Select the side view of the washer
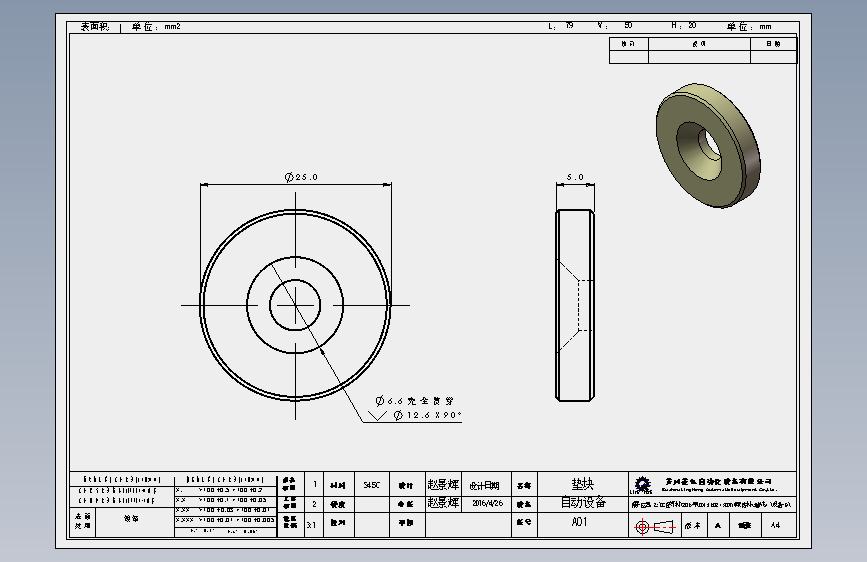This screenshot has width=867, height=562. (x=575, y=305)
